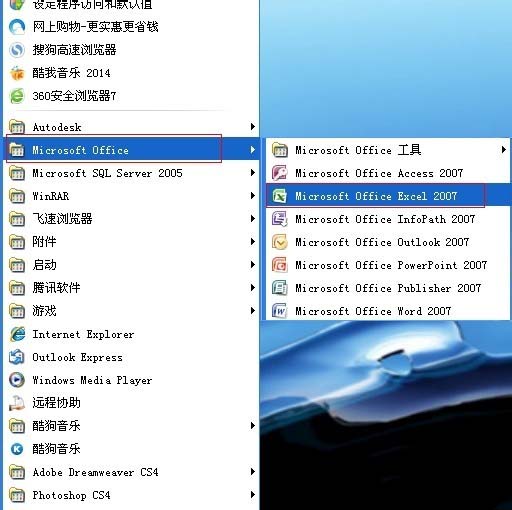Image resolution: width=512 pixels, height=510 pixels.
Task: Click the 酷我音乐 2014 icon
Action: pyautogui.click(x=17, y=73)
